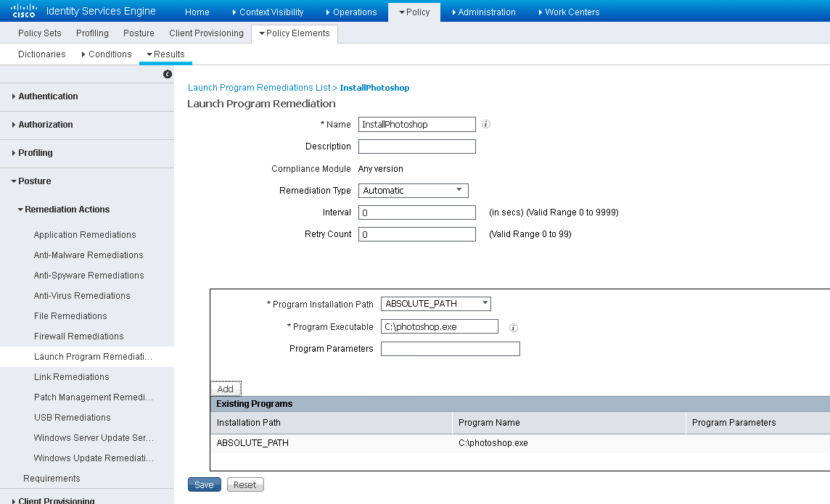
Task: Open USB Remediations in sidebar
Action: click(x=73, y=418)
